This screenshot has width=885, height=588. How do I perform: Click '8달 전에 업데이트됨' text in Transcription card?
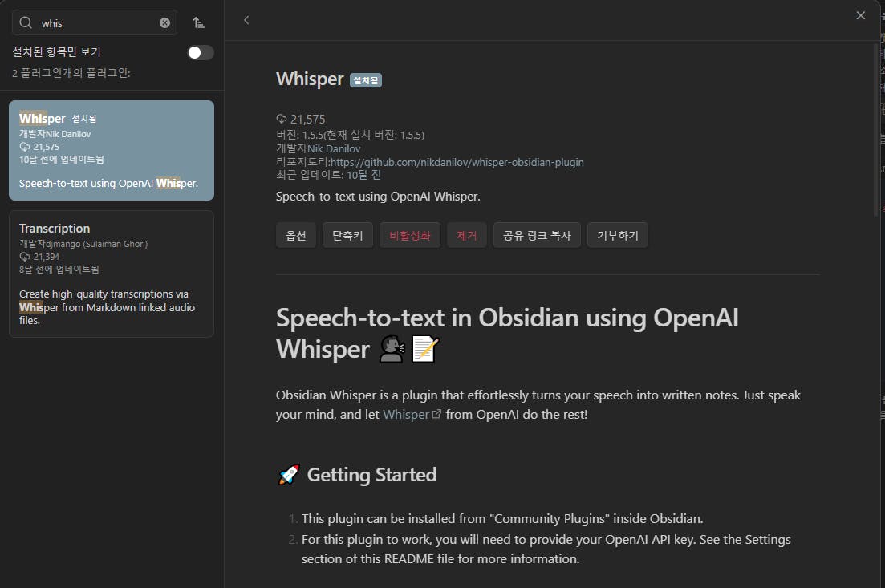point(59,270)
